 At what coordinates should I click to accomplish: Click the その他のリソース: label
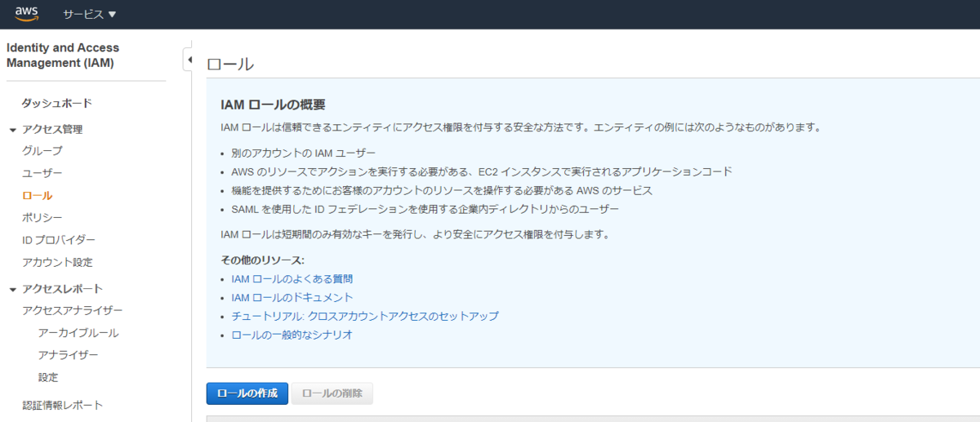262,260
